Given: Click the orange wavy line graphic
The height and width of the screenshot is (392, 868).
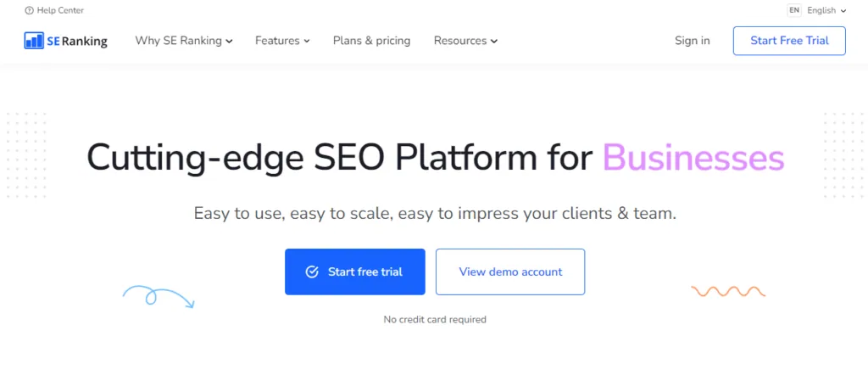Looking at the screenshot, I should pos(728,291).
